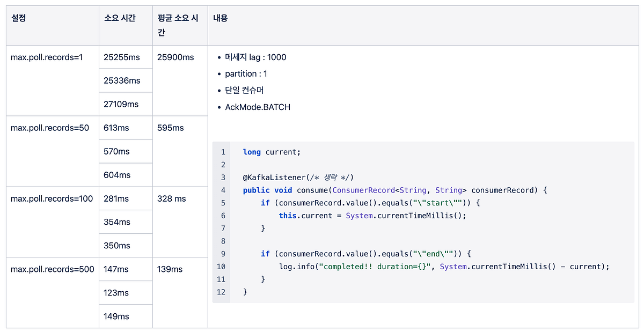The height and width of the screenshot is (332, 644).
Task: Click the 328 ms average value
Action: click(172, 199)
